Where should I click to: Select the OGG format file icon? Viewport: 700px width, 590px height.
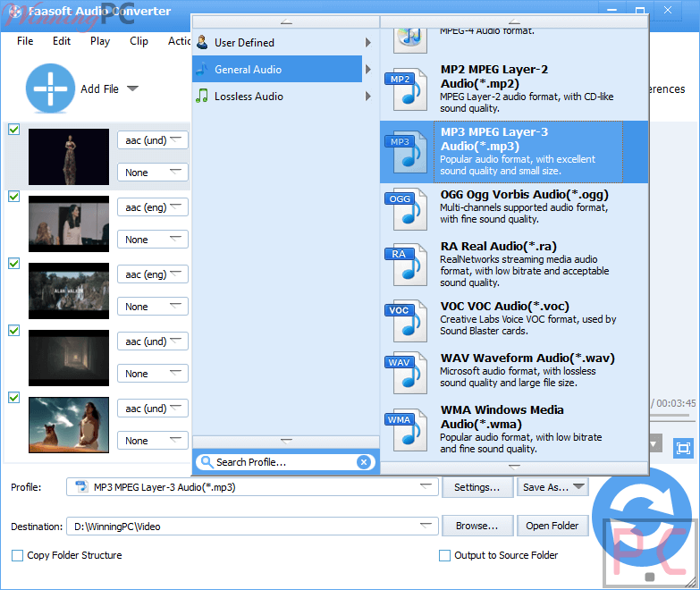(406, 208)
